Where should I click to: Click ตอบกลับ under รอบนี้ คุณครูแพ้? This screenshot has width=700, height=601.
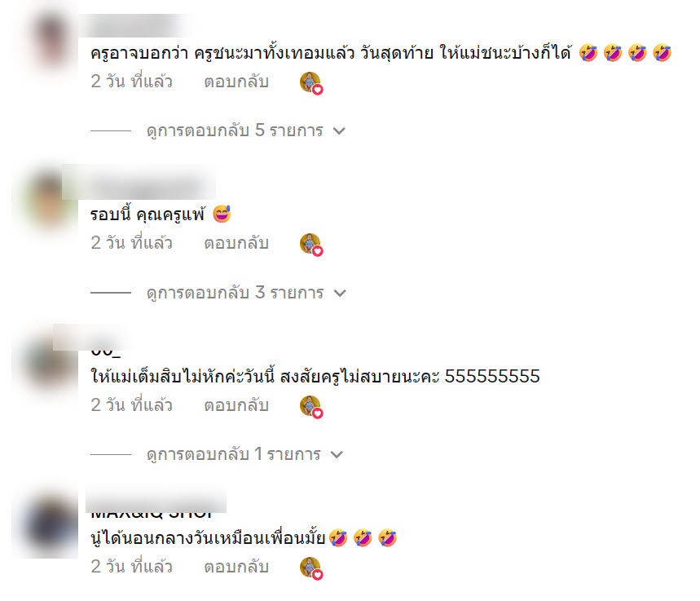tap(236, 244)
